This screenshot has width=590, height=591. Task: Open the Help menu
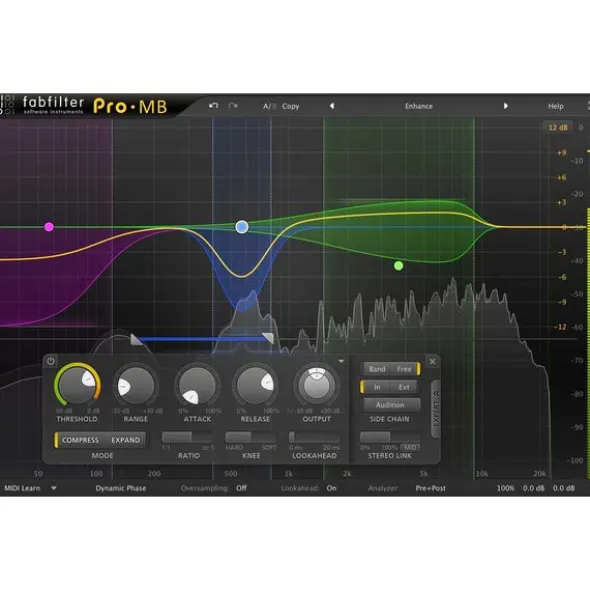pyautogui.click(x=555, y=106)
